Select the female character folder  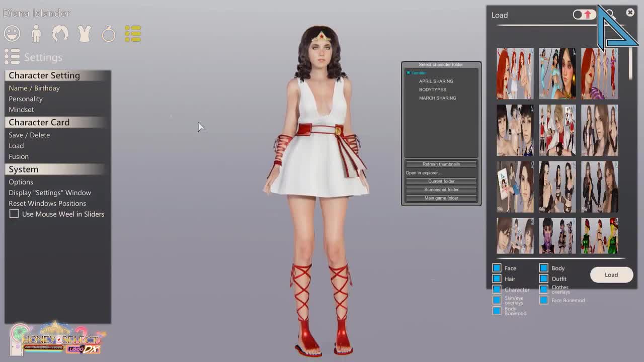(417, 73)
